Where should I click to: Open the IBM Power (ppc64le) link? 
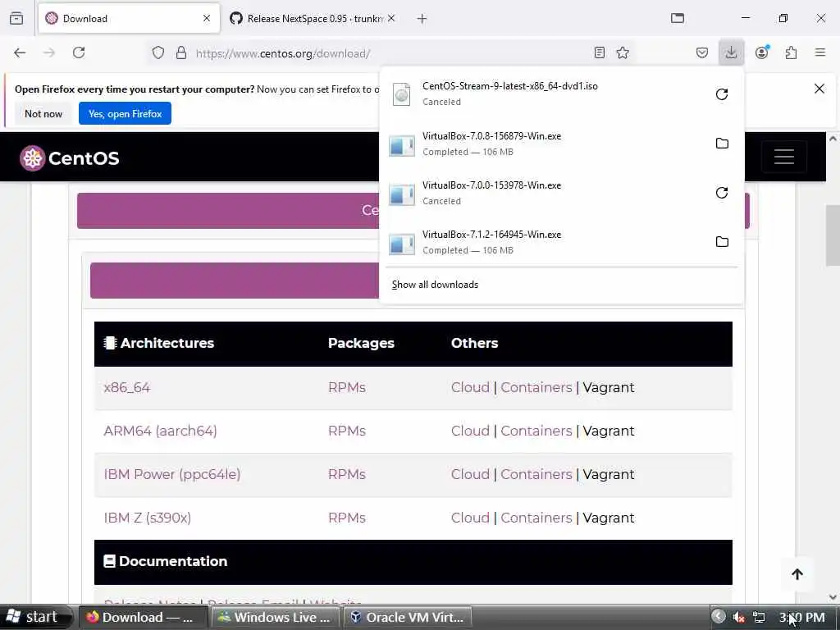pyautogui.click(x=172, y=474)
